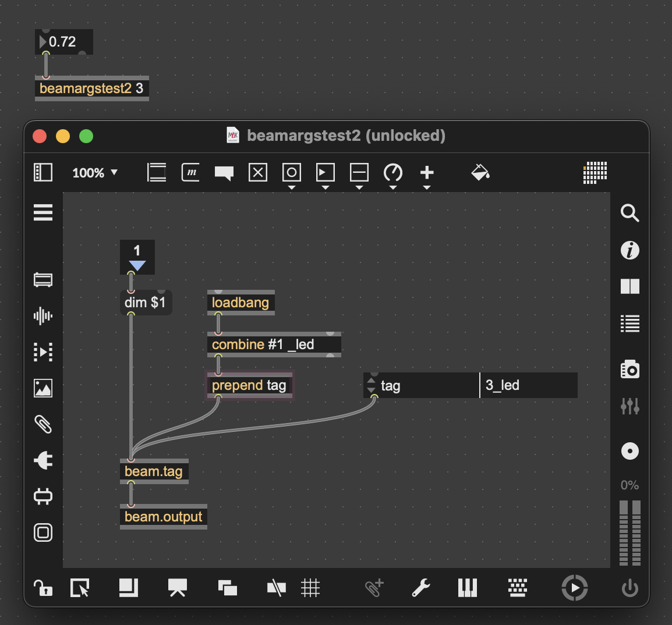Open the search sidebar magnifier icon
The image size is (672, 625).
click(x=629, y=213)
